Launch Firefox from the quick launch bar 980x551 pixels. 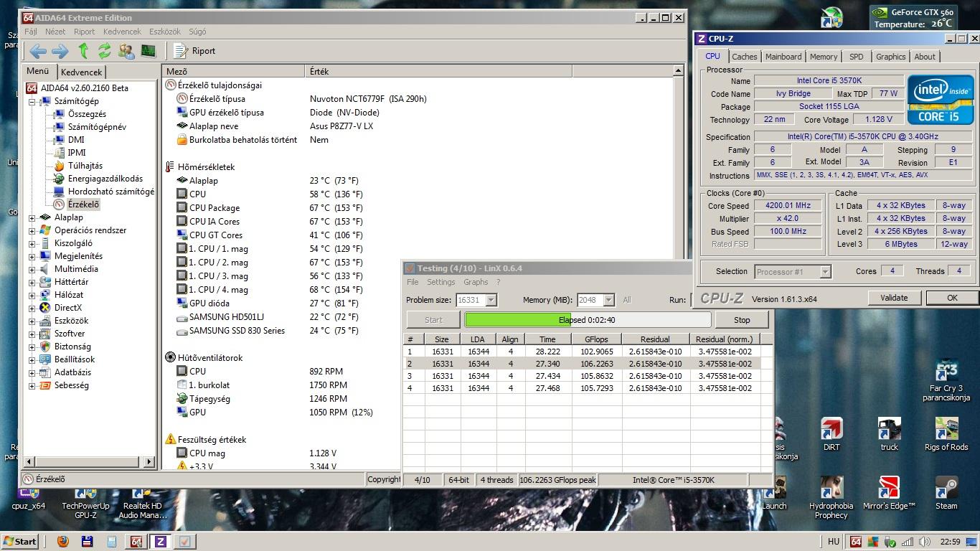click(63, 542)
